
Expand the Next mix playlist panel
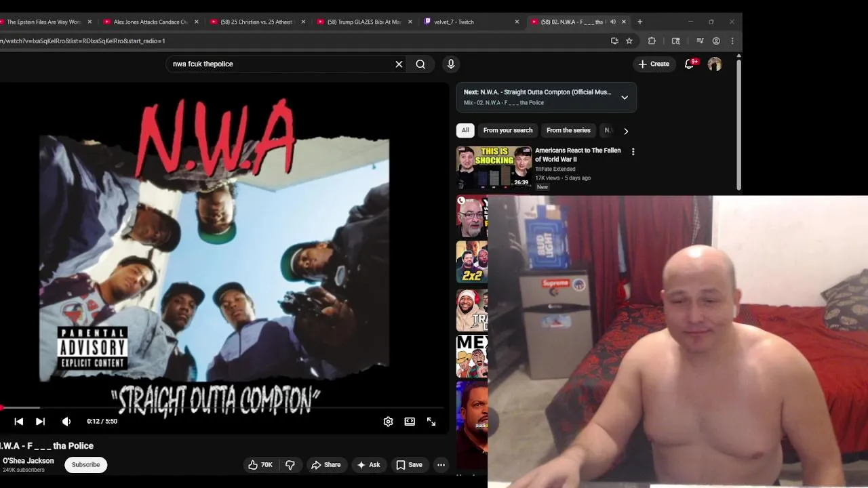(625, 98)
